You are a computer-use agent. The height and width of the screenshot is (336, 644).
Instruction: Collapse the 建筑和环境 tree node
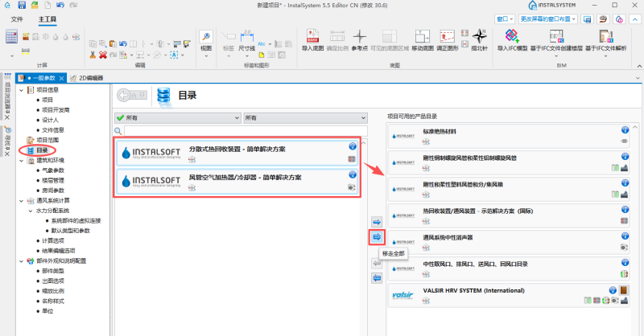tap(22, 161)
